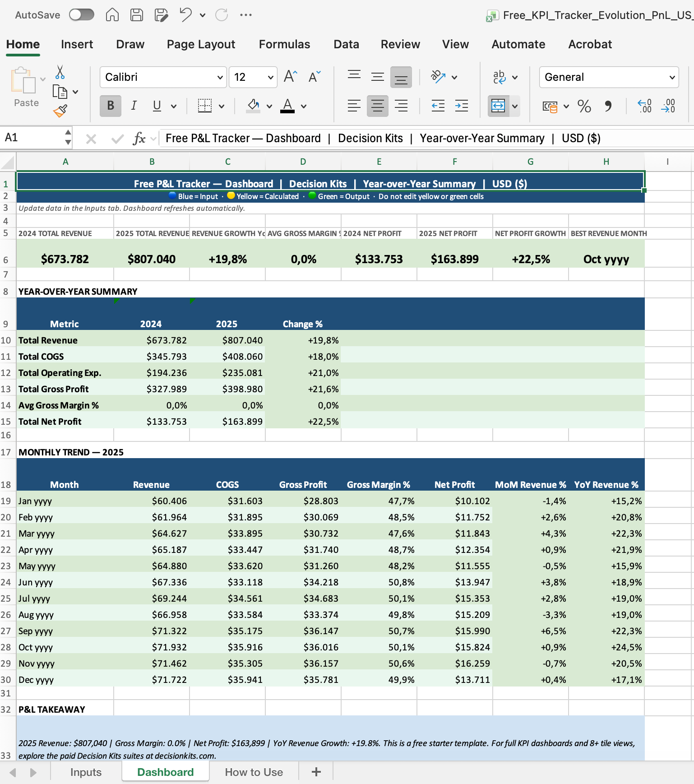Viewport: 694px width, 784px height.
Task: Open the Formulas ribbon tab
Action: [284, 44]
